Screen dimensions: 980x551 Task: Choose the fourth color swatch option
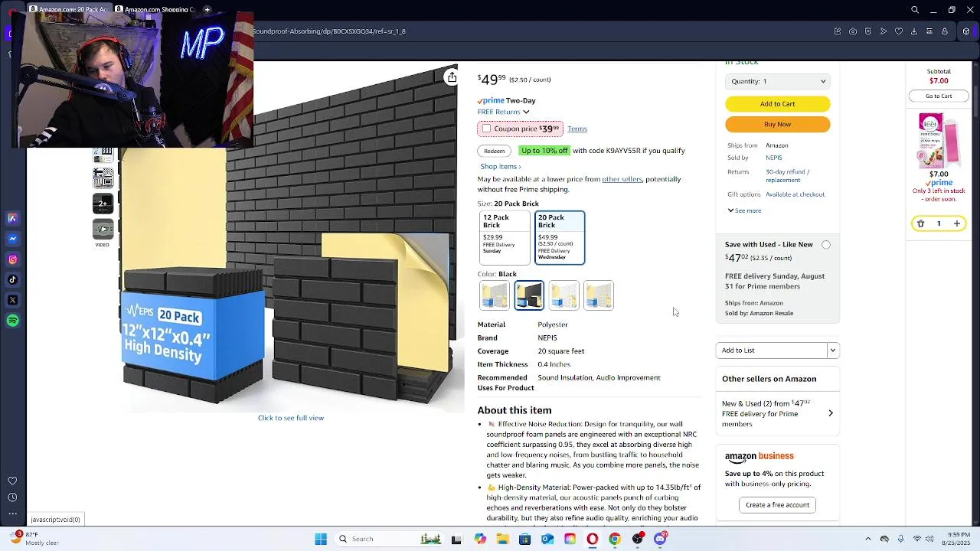tap(599, 295)
